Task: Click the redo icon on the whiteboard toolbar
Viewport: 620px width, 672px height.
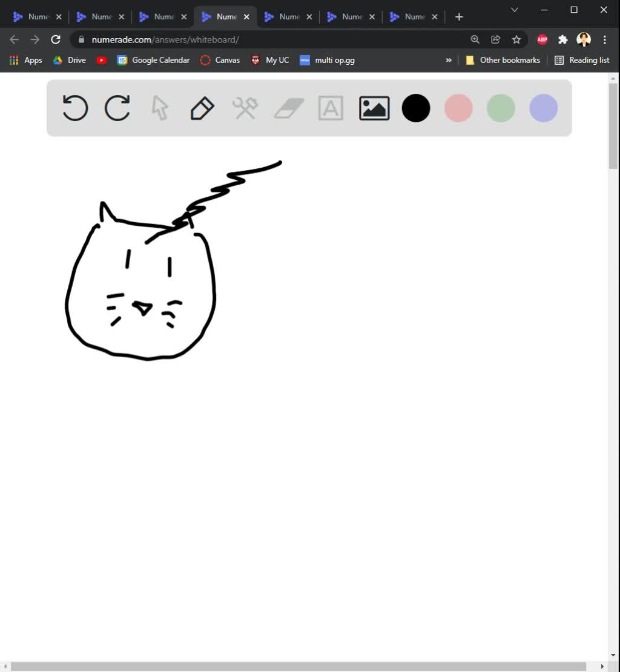Action: tap(117, 108)
